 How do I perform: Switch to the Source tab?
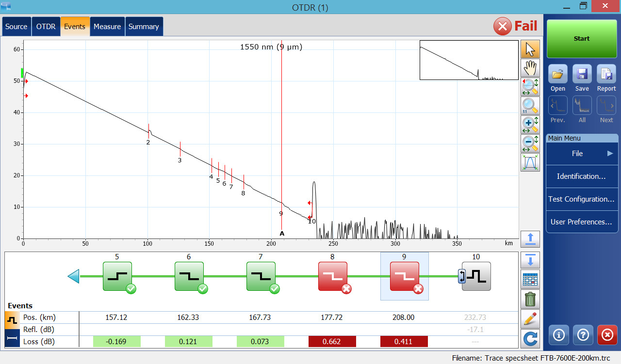(16, 27)
